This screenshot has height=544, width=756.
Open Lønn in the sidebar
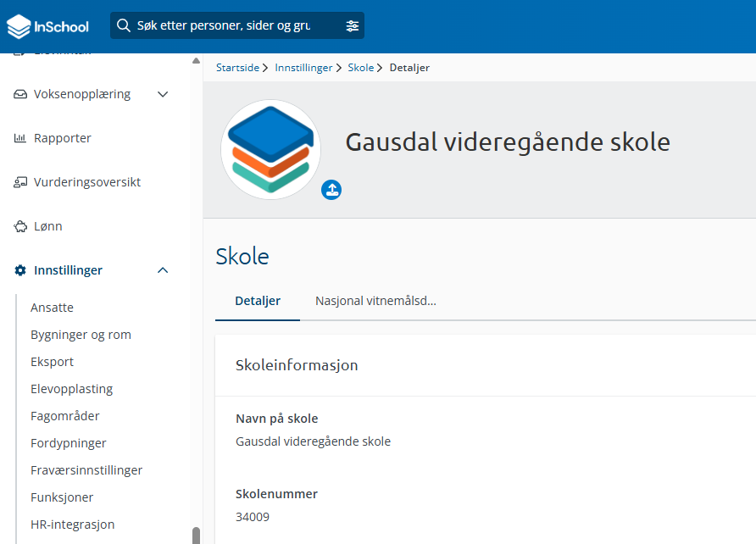[48, 226]
